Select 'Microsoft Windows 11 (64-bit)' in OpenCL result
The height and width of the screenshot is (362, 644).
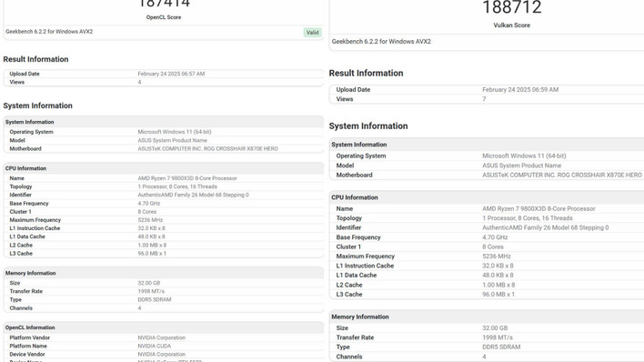click(x=175, y=132)
